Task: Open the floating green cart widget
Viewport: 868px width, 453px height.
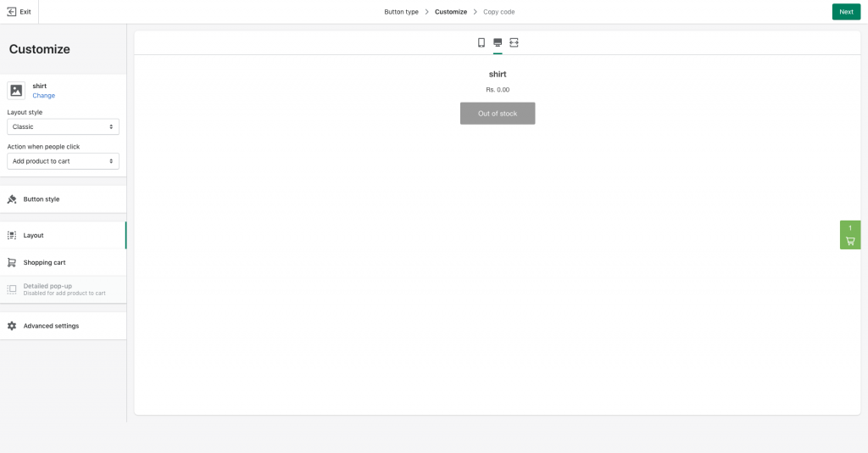Action: click(x=850, y=235)
